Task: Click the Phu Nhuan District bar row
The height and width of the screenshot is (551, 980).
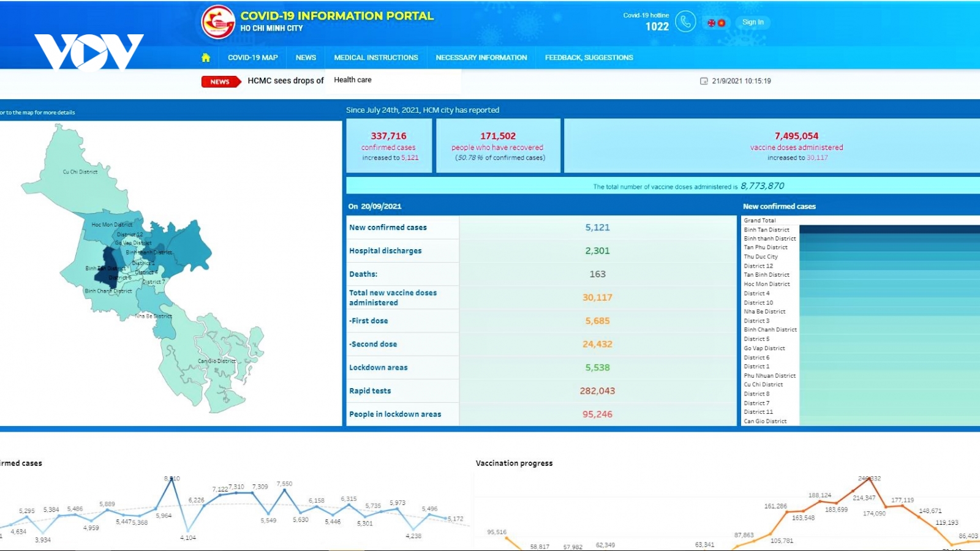Action: 861,376
